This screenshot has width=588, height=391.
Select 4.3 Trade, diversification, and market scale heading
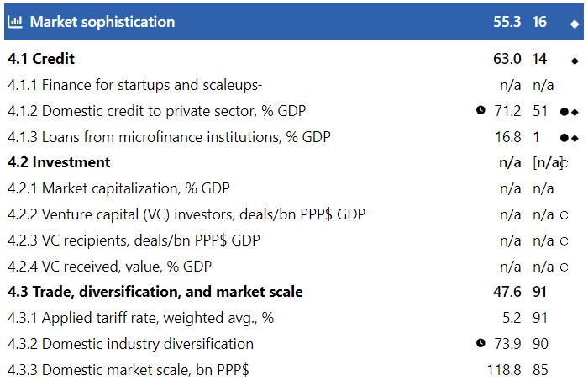[155, 292]
